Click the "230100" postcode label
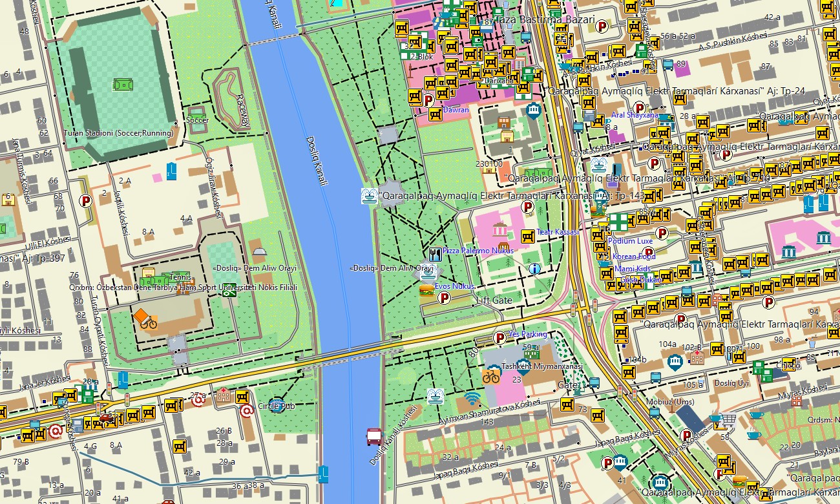Image resolution: width=840 pixels, height=504 pixels. 488,164
